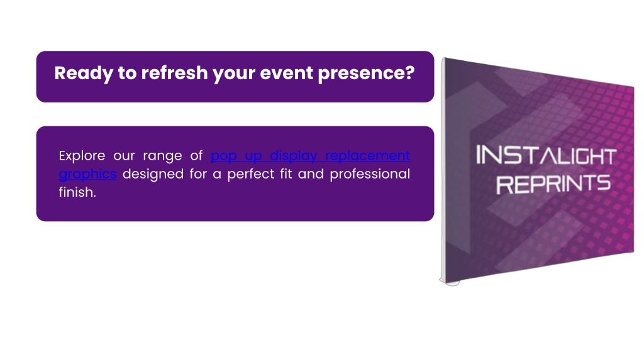
Task: Click the banner stand's silver left edge pole
Action: point(443,169)
